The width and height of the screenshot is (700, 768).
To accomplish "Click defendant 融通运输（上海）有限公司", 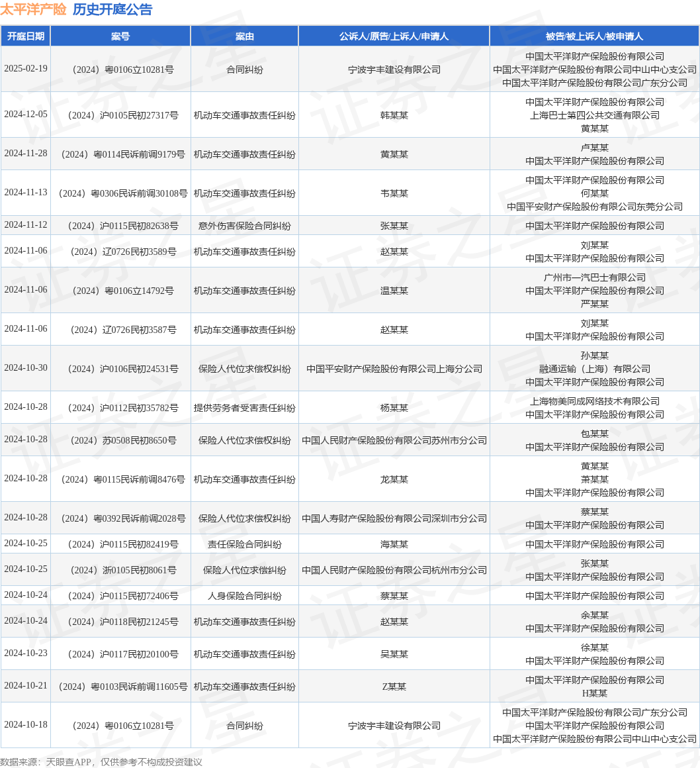I will [x=595, y=369].
